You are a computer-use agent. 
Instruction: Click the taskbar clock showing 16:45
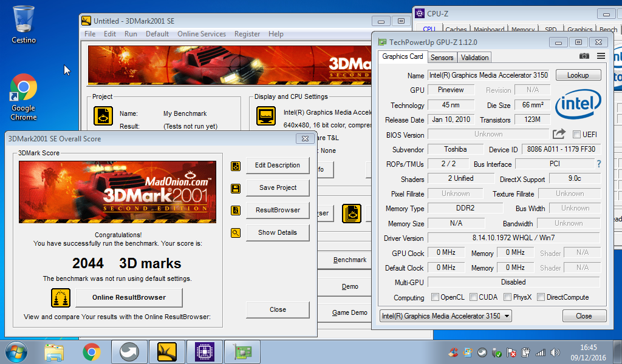click(x=588, y=352)
